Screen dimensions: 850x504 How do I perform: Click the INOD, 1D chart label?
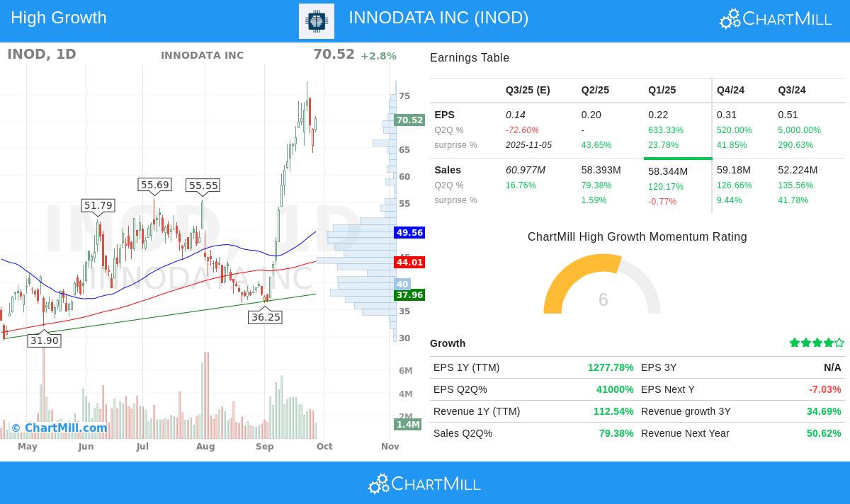point(42,55)
